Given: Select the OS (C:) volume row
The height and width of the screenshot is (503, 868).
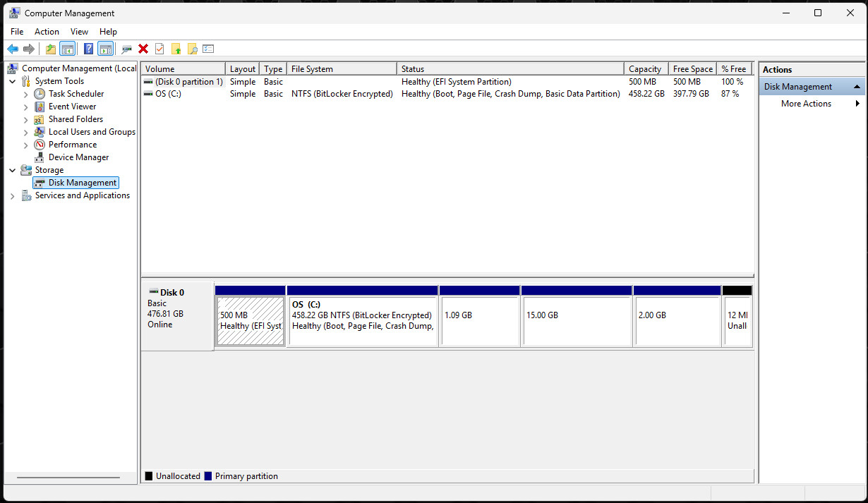Looking at the screenshot, I should [x=447, y=94].
